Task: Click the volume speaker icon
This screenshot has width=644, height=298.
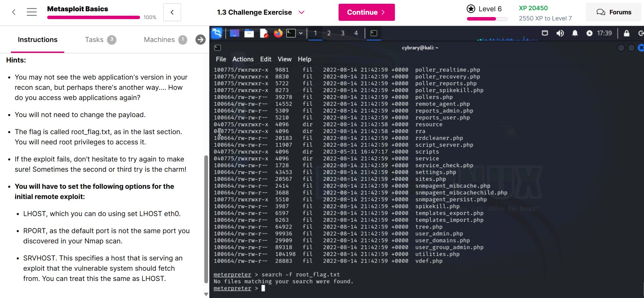Action: click(560, 33)
